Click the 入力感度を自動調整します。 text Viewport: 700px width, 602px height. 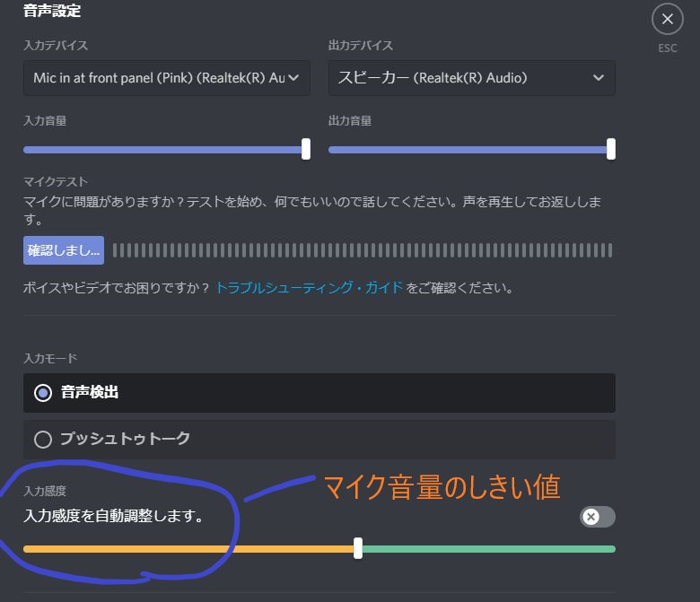point(114,516)
